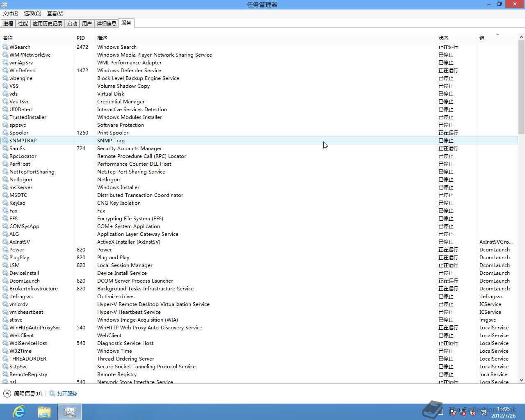
Task: Open the 文件(F) menu
Action: click(11, 14)
